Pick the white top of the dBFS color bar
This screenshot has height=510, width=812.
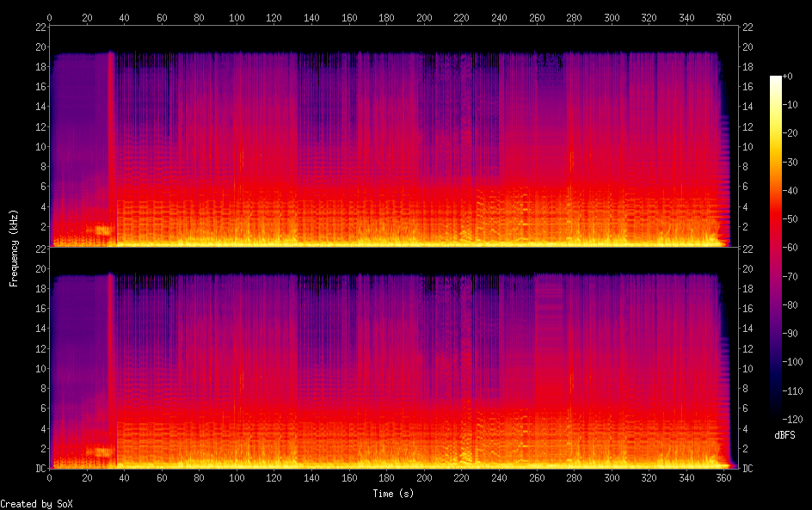777,78
